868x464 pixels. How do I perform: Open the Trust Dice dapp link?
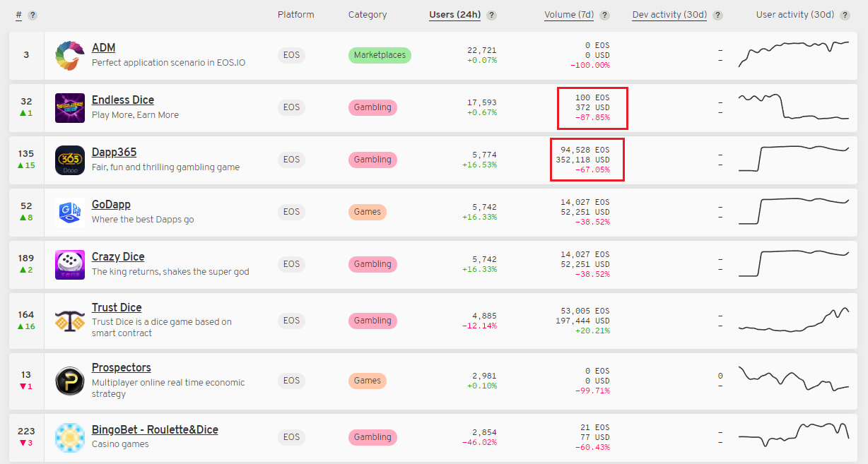[x=117, y=308]
